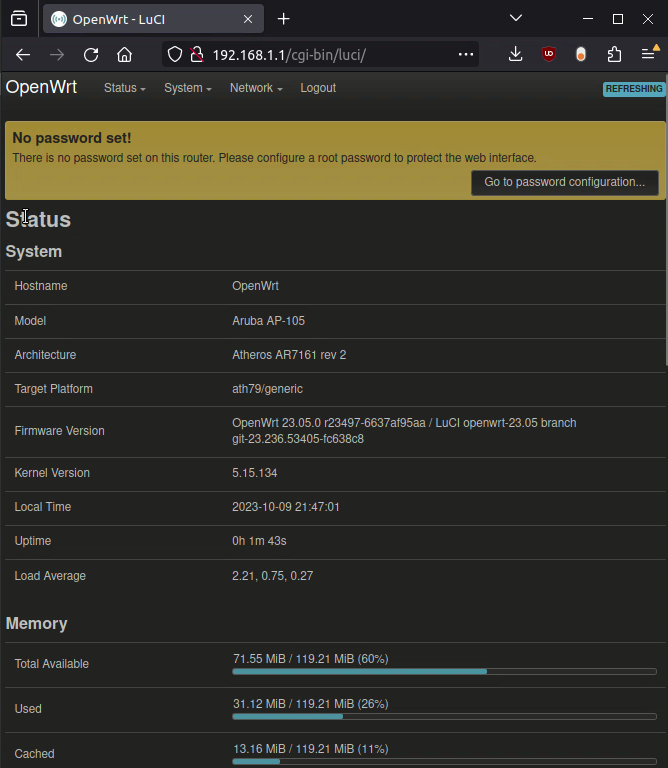Go to the browser home page
This screenshot has height=768, width=668.
(124, 54)
